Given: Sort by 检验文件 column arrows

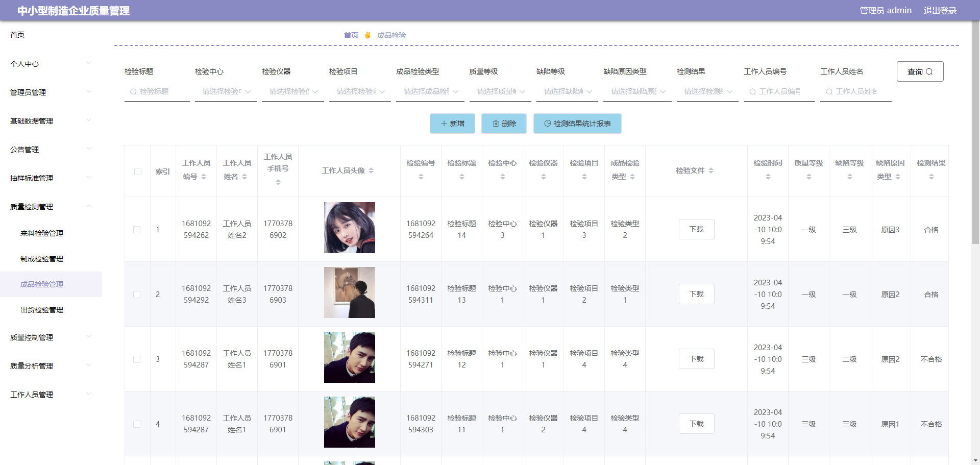Looking at the screenshot, I should (x=711, y=170).
